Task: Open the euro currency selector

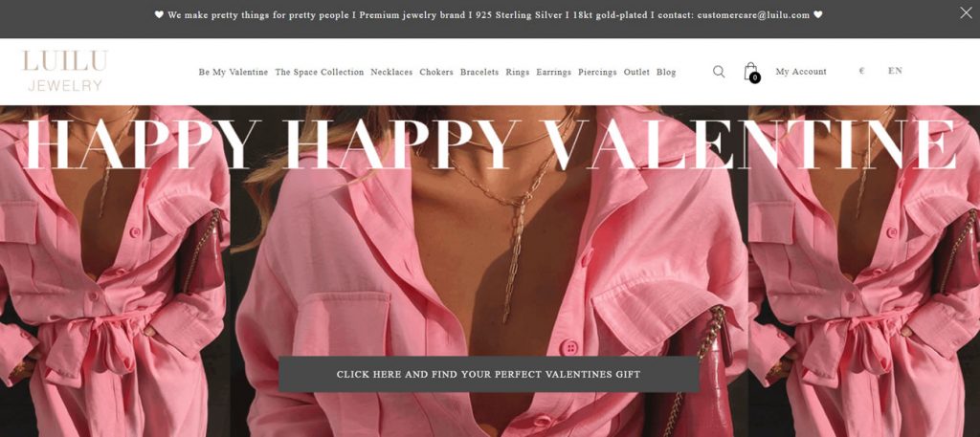Action: [862, 71]
